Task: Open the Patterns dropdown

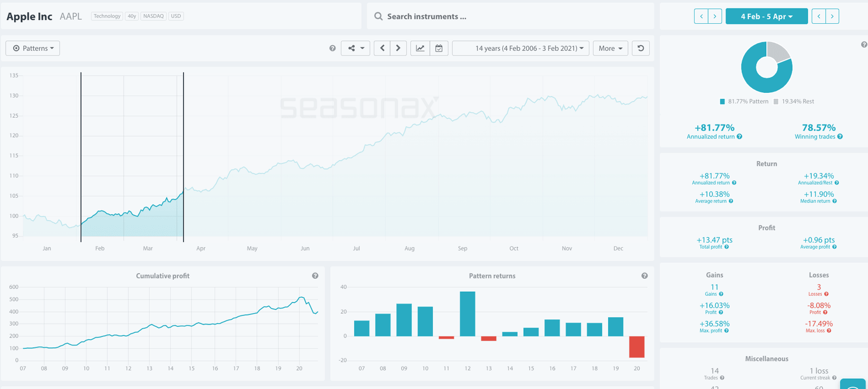Action: [33, 48]
